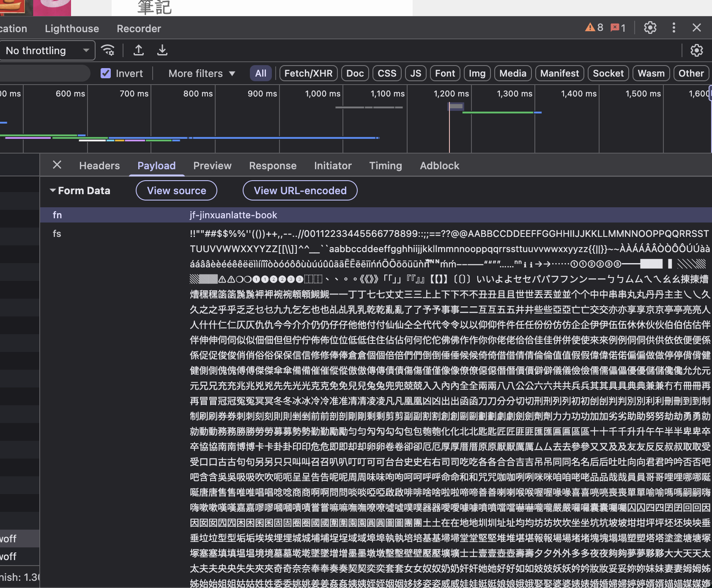The image size is (712, 588).
Task: Open the Adblock tab
Action: (439, 165)
